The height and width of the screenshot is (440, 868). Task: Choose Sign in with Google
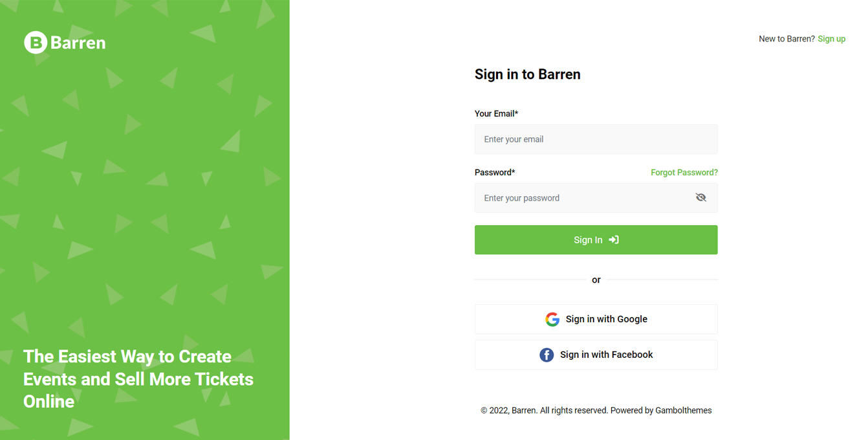tap(606, 319)
